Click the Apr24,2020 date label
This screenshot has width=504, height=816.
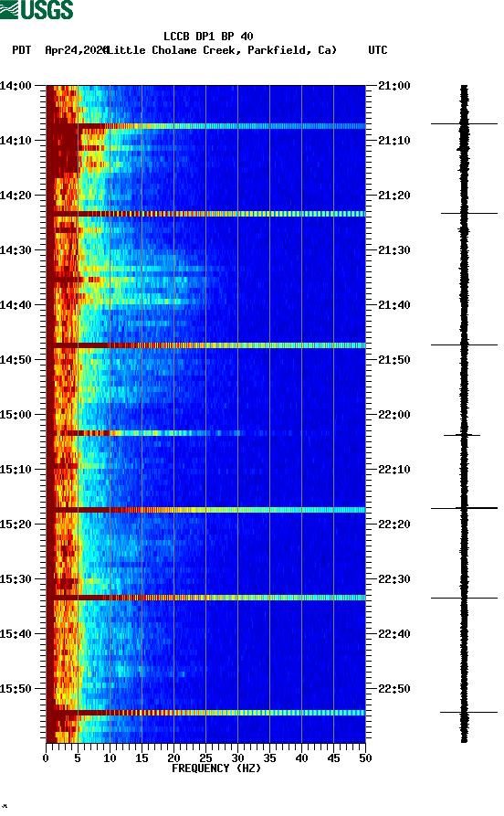pyautogui.click(x=76, y=50)
